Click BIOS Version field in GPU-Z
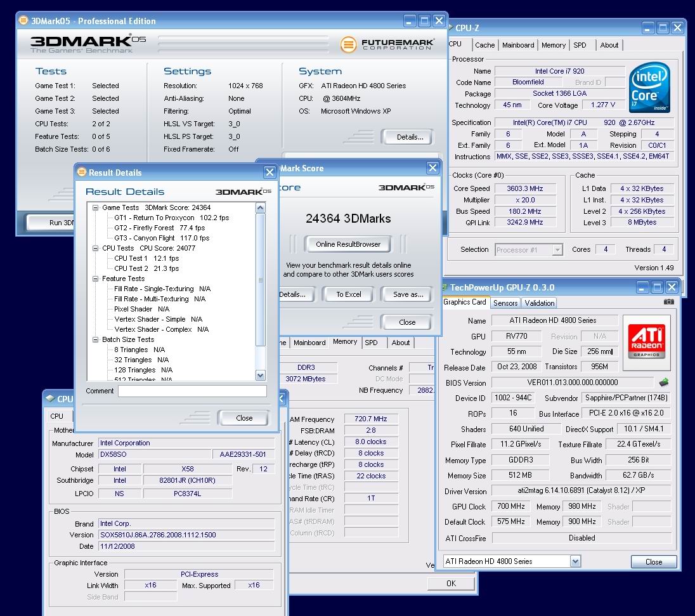The height and width of the screenshot is (616, 695). (572, 383)
